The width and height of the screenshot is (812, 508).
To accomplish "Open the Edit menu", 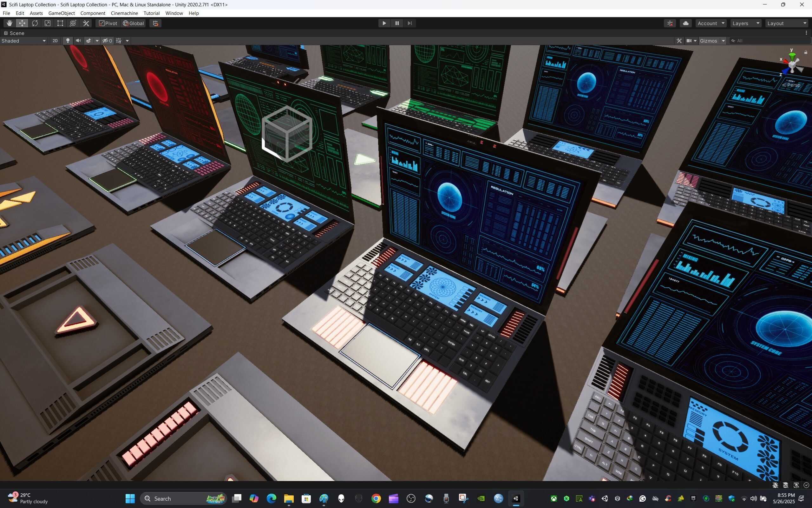I will tap(20, 13).
